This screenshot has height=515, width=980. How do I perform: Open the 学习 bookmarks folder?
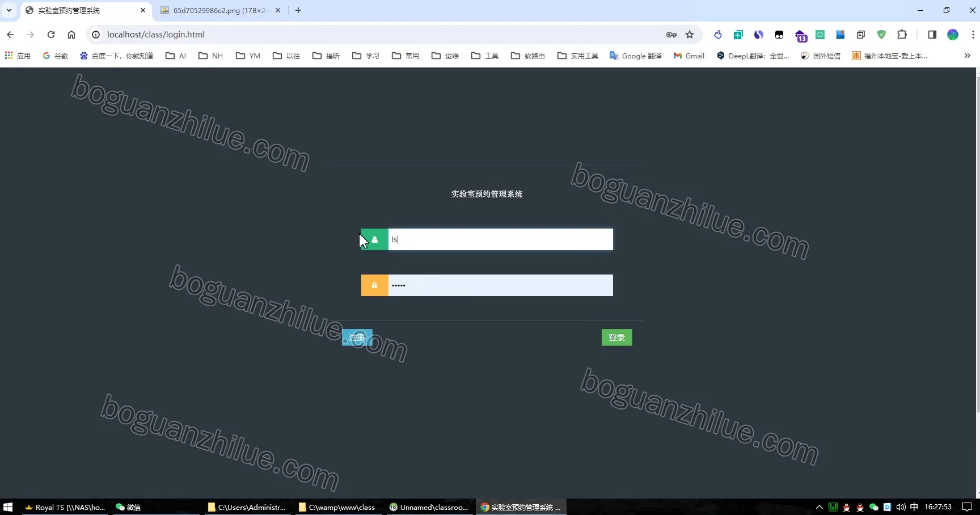(x=365, y=56)
